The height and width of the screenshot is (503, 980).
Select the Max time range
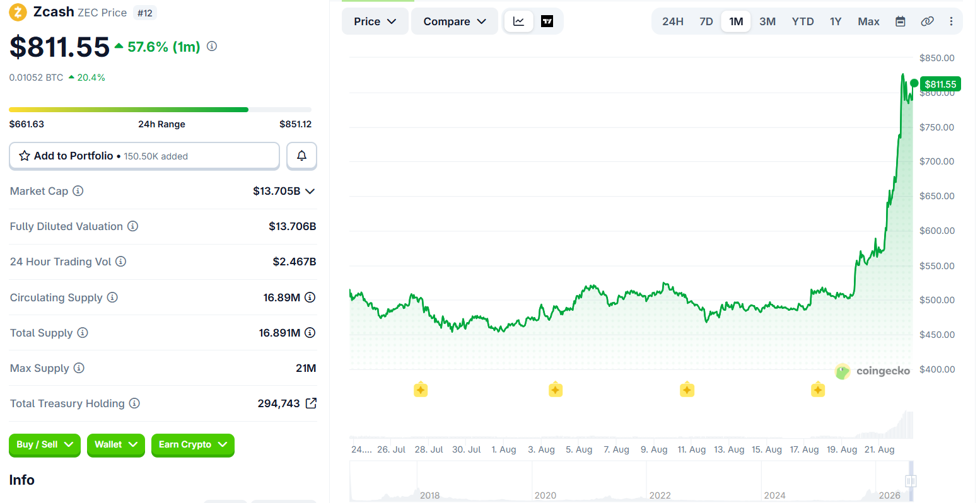coord(868,21)
